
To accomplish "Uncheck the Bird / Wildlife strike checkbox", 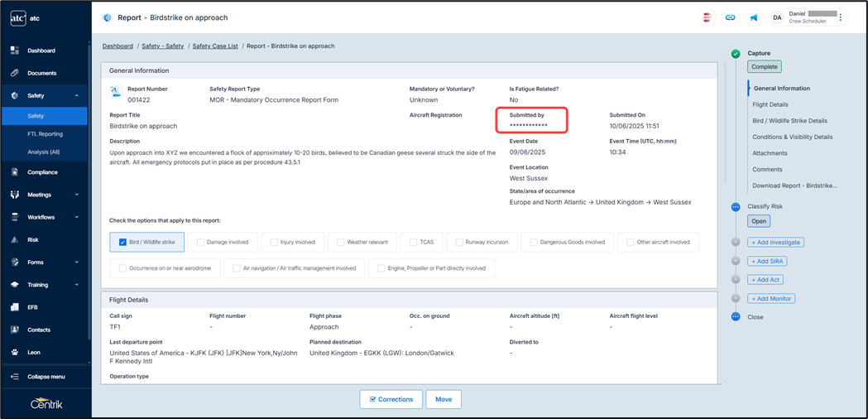I will click(122, 243).
